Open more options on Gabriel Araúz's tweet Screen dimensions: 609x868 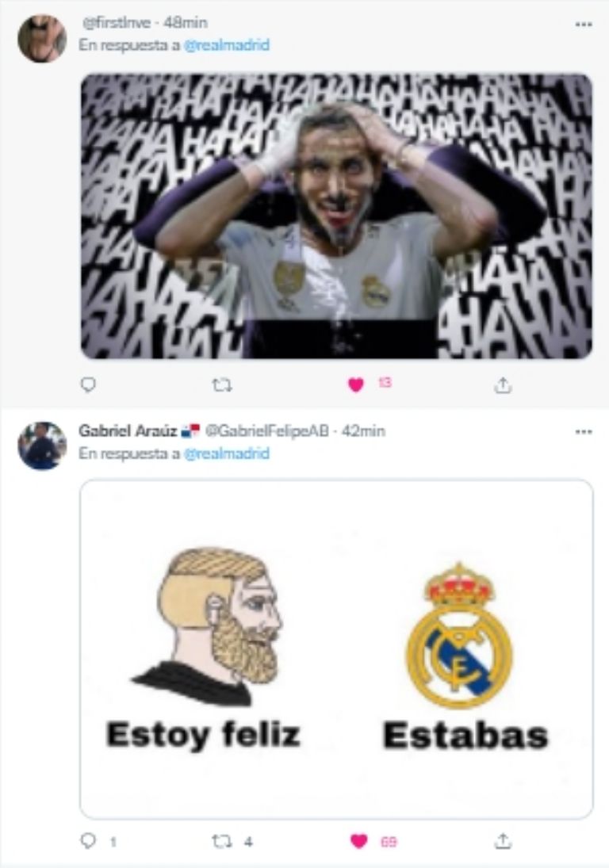click(x=584, y=432)
